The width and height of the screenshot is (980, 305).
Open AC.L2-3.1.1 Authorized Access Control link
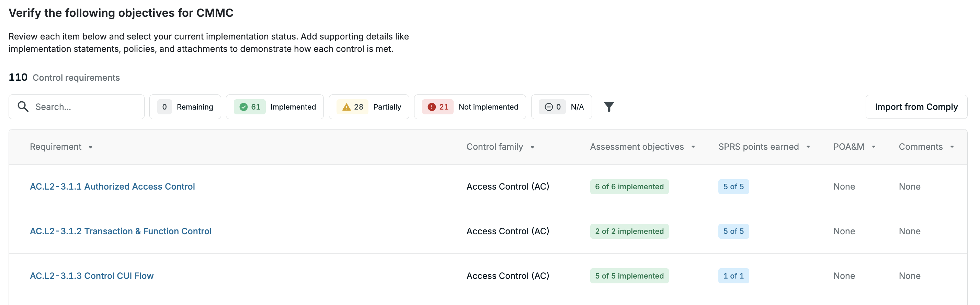pos(112,187)
